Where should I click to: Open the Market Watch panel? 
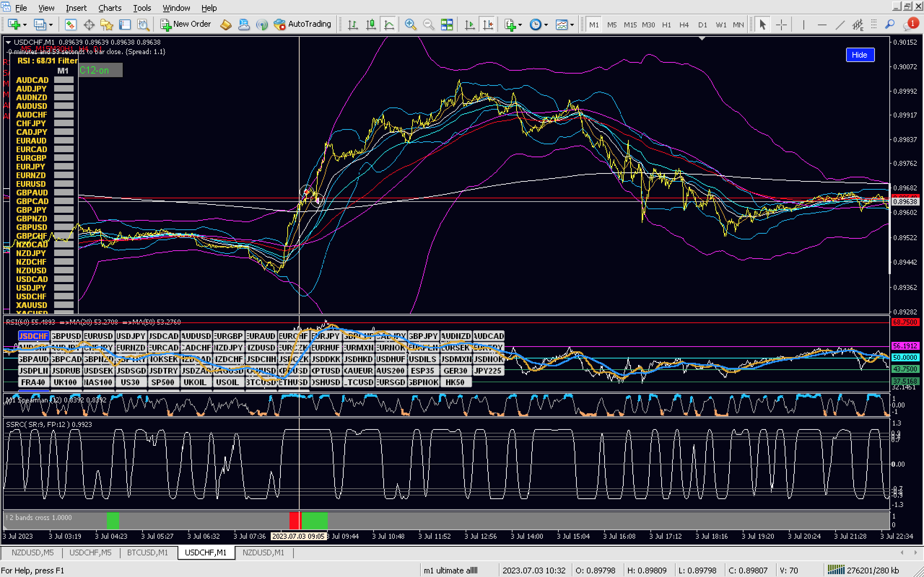[x=70, y=25]
